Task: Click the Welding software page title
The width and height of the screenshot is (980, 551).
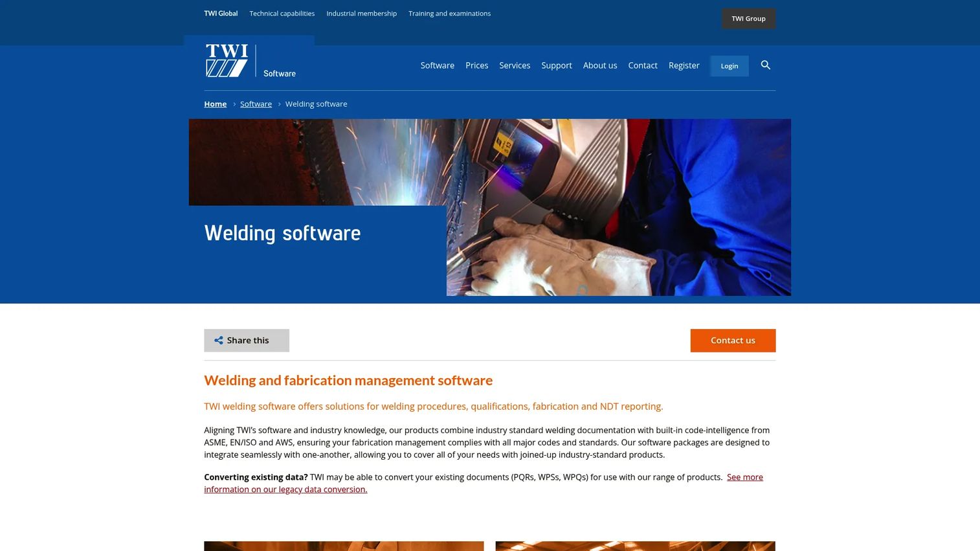Action: point(282,233)
